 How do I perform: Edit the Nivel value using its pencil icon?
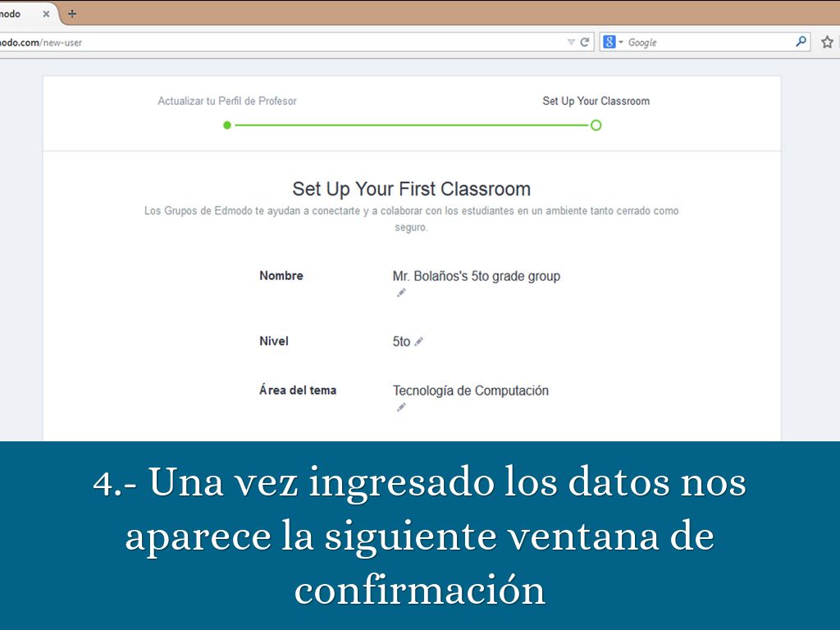point(419,341)
